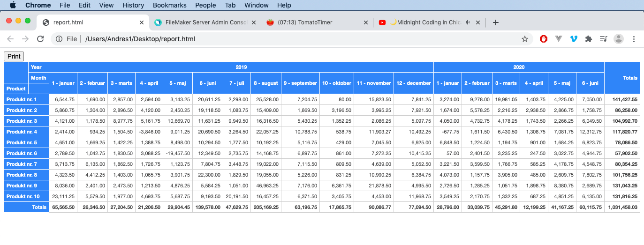Click the Product header cell
This screenshot has width=644, height=245.
(x=16, y=89)
